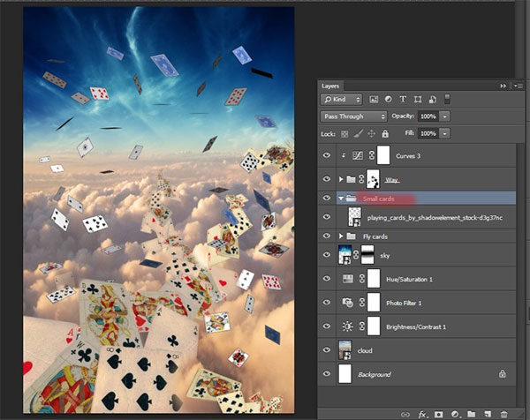Create a new group folder icon

click(471, 413)
